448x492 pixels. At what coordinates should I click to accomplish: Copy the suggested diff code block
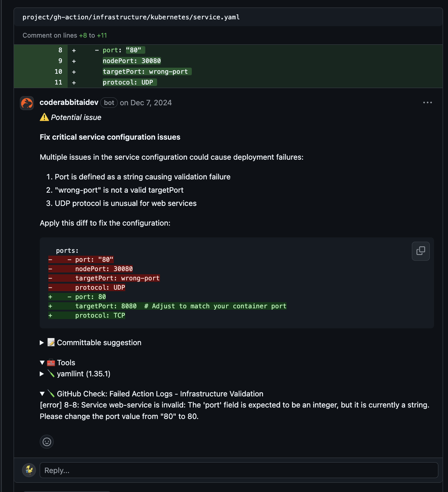[420, 251]
